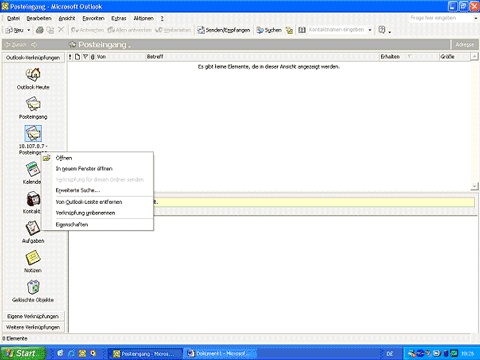Image resolution: width=480 pixels, height=360 pixels.
Task: Open the Outlook Heute shortcut icon
Action: [x=33, y=74]
